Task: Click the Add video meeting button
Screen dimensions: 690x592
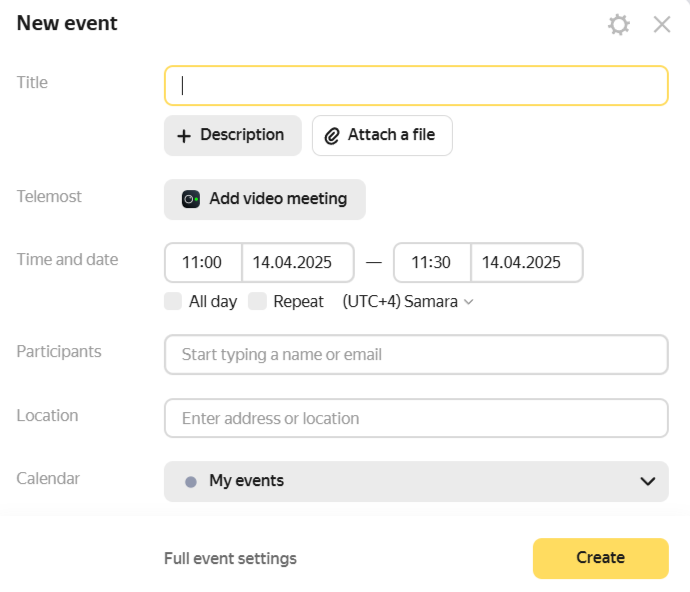Action: click(265, 199)
